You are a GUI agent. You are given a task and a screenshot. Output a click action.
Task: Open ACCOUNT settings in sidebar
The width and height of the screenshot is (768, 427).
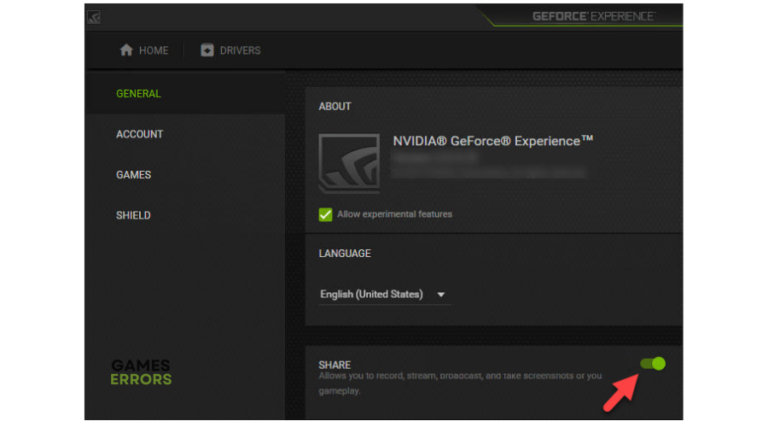tap(139, 134)
